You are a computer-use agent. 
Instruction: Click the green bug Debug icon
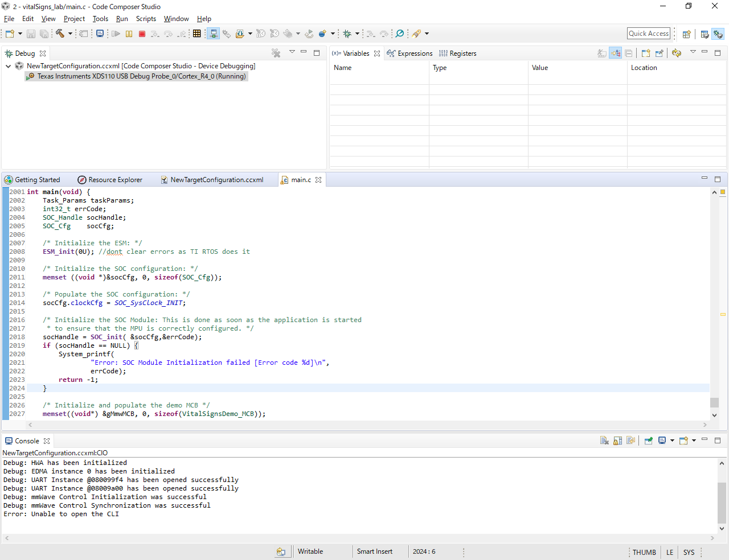347,34
